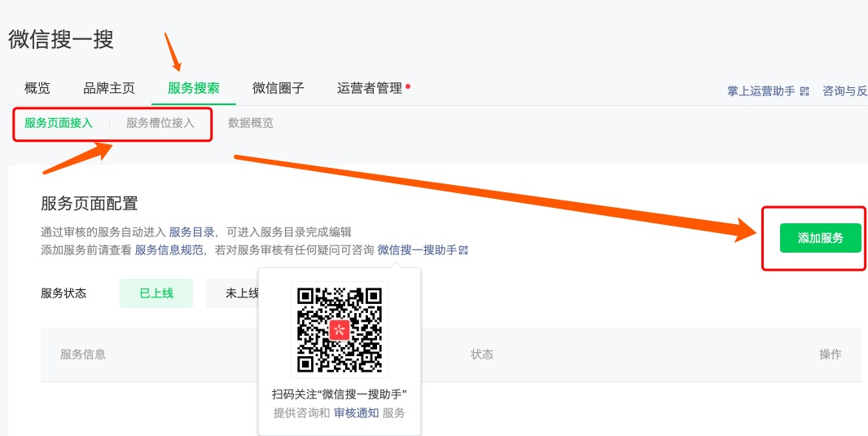Go to 运营者管理 tab

370,88
